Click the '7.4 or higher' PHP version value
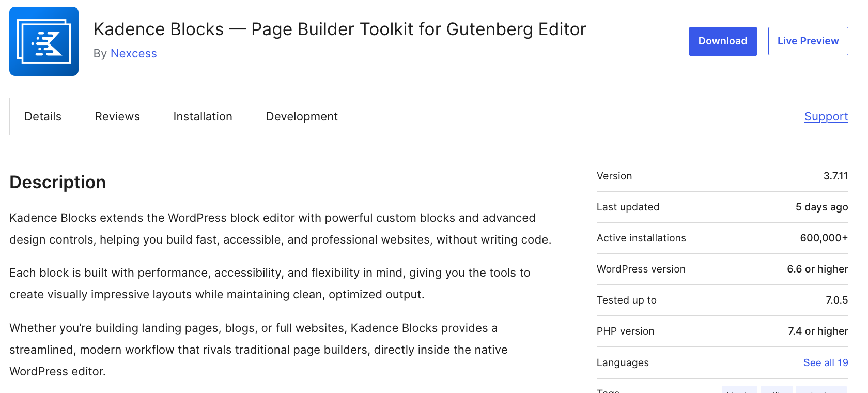 pyautogui.click(x=818, y=331)
